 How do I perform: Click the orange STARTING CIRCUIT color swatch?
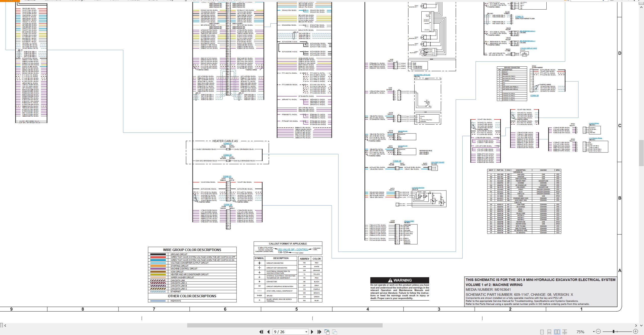158,266
